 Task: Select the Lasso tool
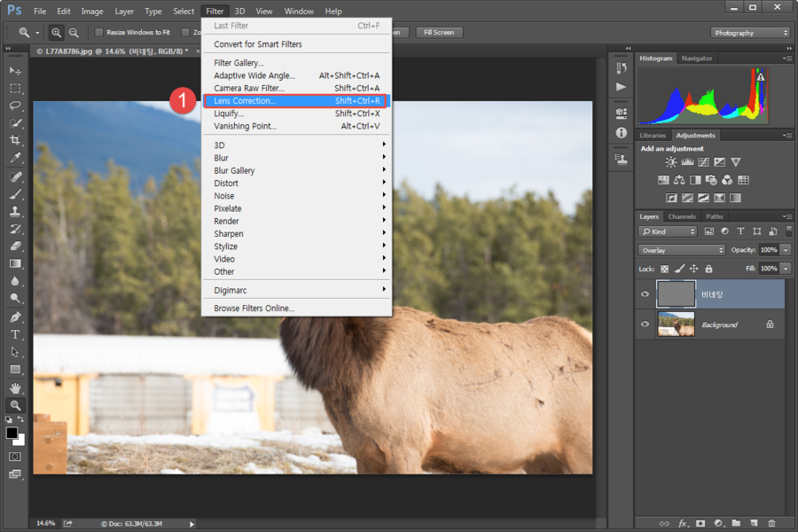[15, 106]
